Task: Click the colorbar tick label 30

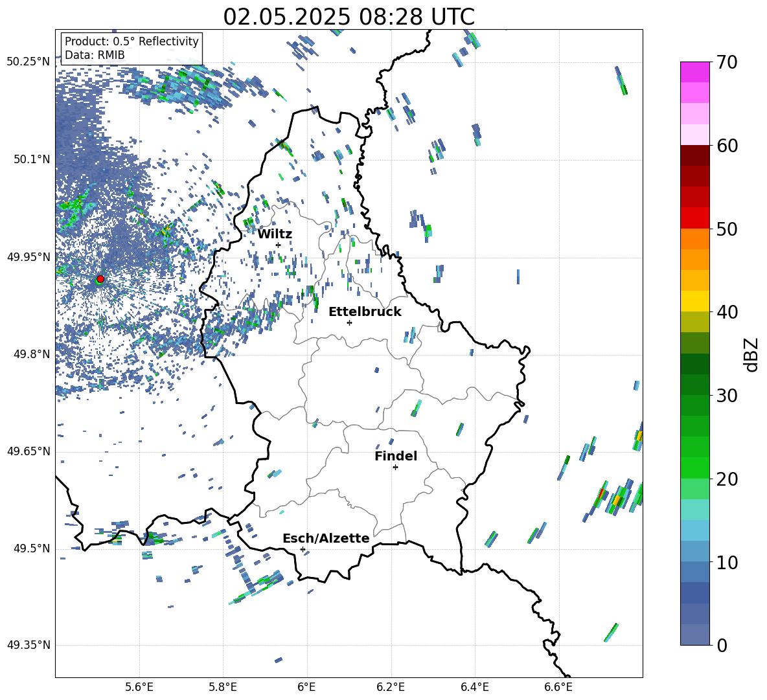Action: pyautogui.click(x=727, y=396)
